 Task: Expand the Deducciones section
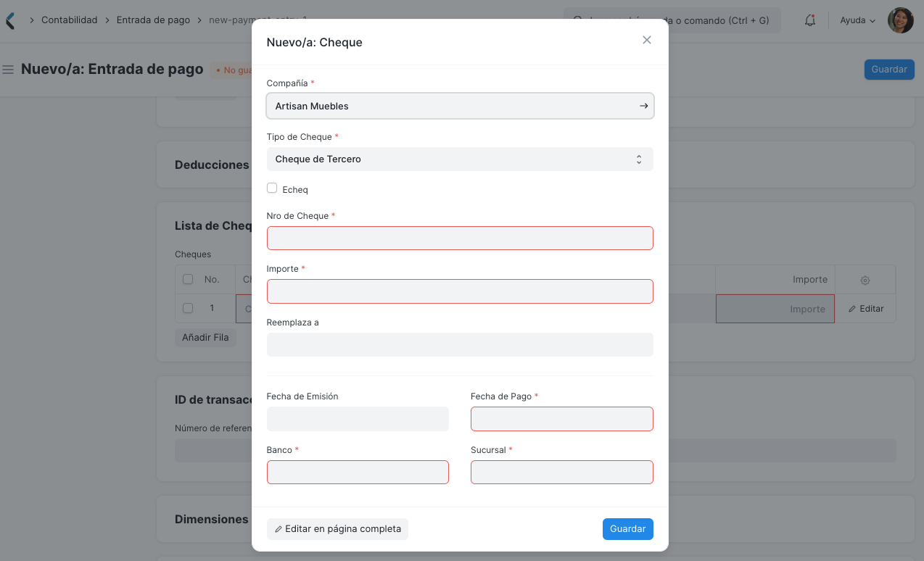(212, 165)
